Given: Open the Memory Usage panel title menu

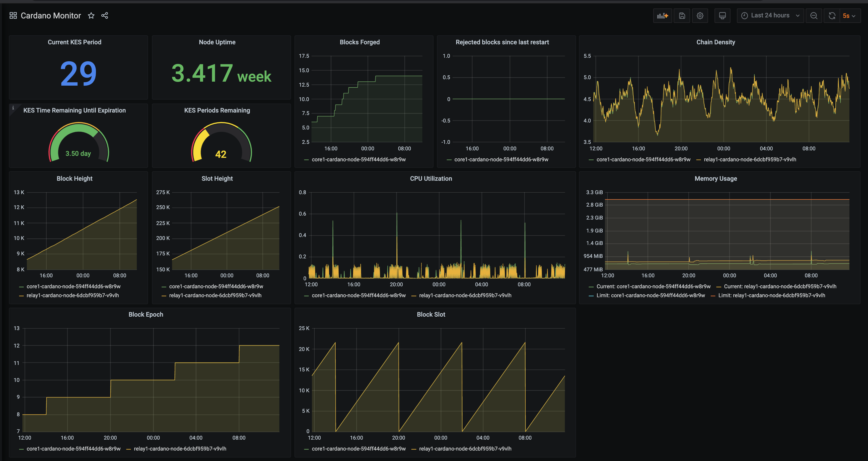Looking at the screenshot, I should pyautogui.click(x=716, y=178).
